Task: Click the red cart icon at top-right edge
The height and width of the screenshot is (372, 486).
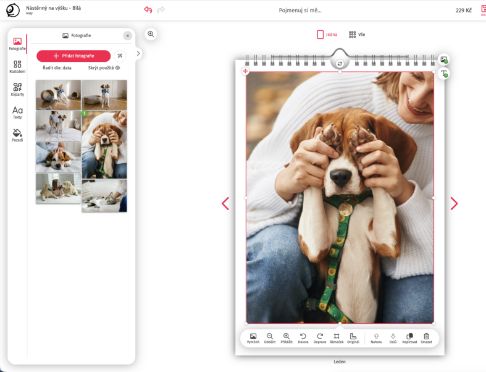Action: [483, 10]
